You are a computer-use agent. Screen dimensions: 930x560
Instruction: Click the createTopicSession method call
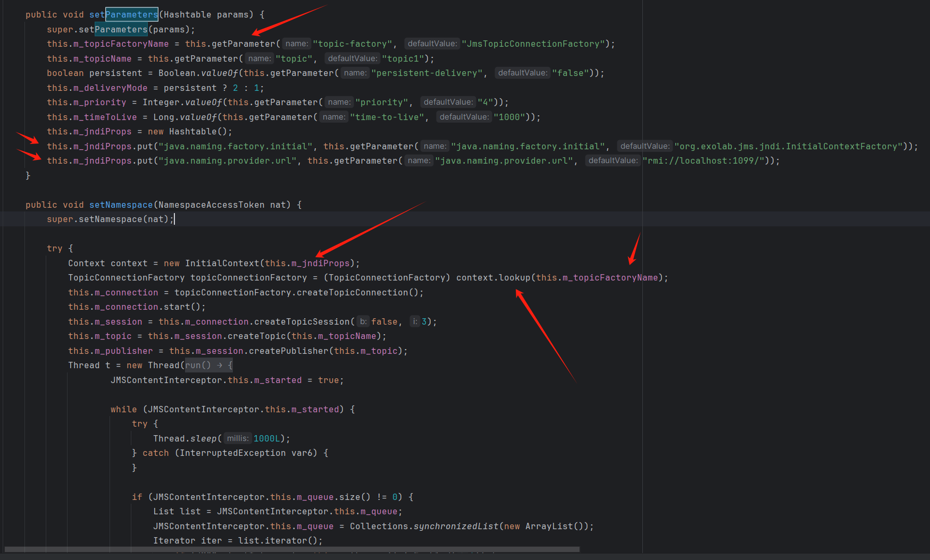[x=301, y=321]
